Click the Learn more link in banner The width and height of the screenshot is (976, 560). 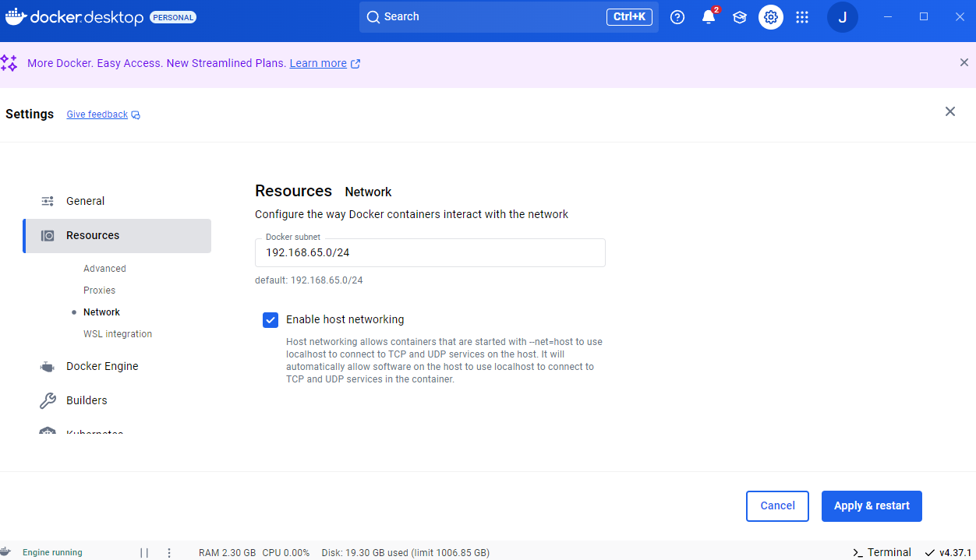[318, 64]
